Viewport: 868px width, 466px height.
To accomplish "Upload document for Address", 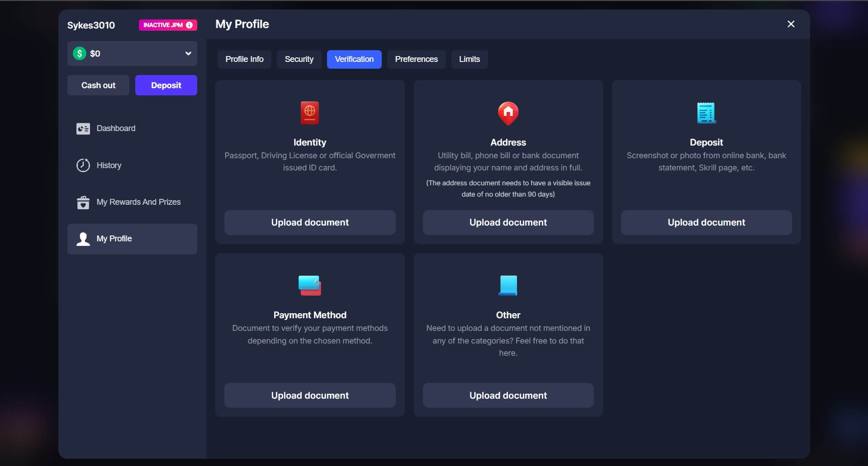I will point(508,222).
